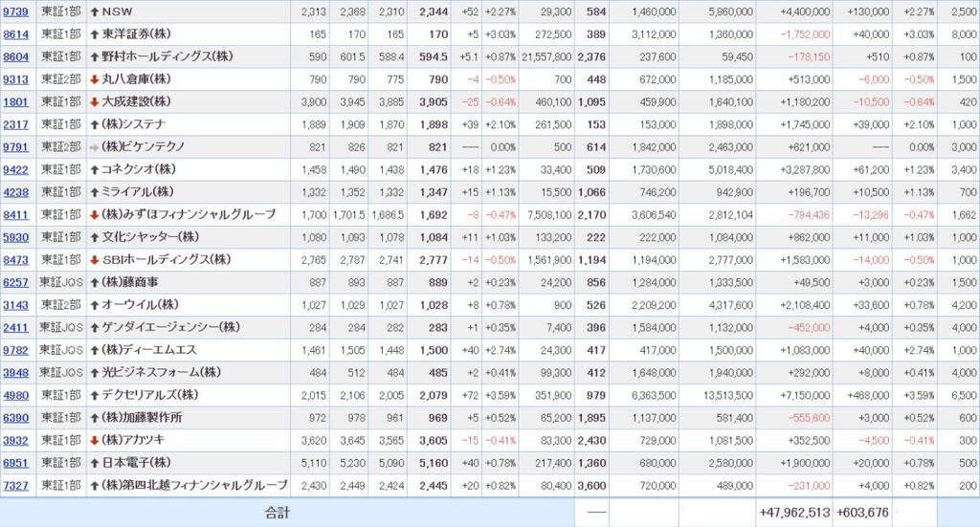Click current price 2,344 for NSW
980x527 pixels.
point(434,11)
